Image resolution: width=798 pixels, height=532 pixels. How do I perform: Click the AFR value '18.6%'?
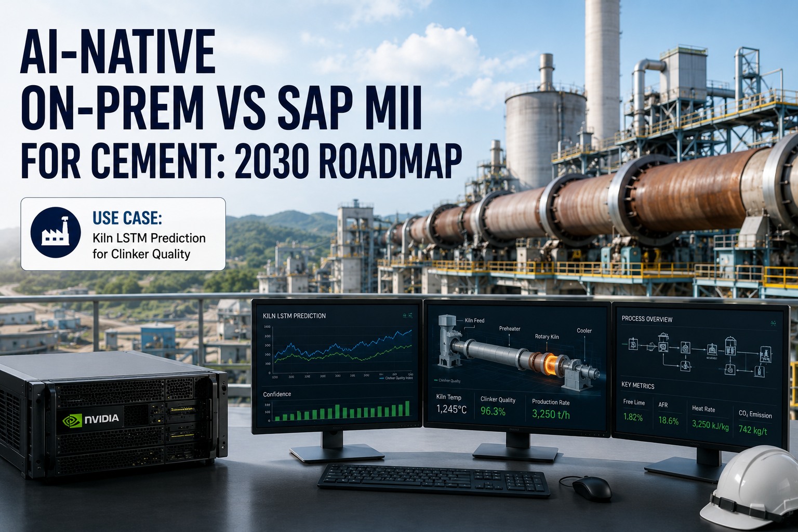pyautogui.click(x=669, y=420)
